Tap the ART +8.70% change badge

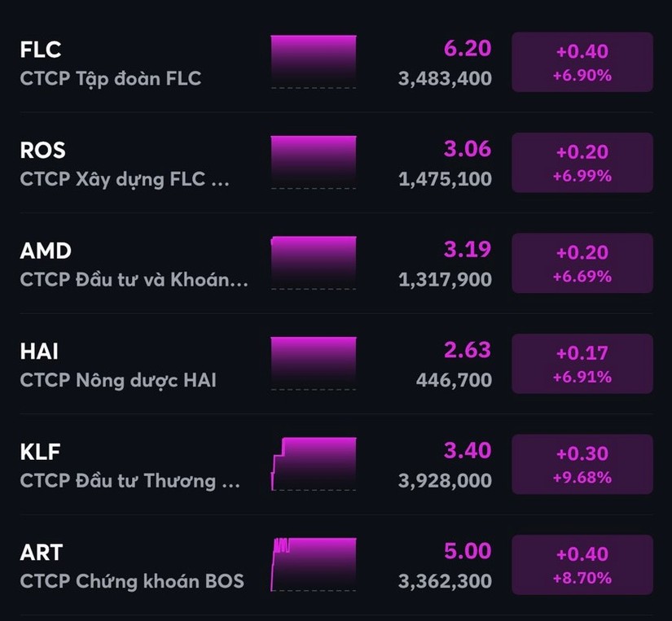582,565
